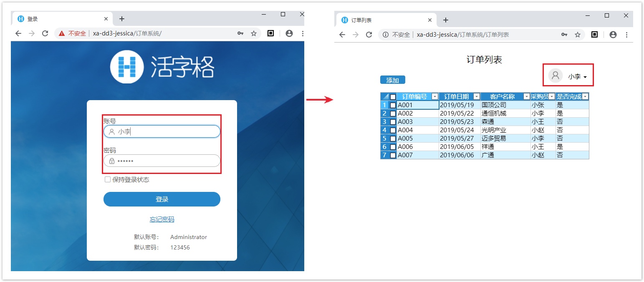Image resolution: width=644 pixels, height=282 pixels.
Task: Select the 登录 browser tab
Action: pos(63,19)
